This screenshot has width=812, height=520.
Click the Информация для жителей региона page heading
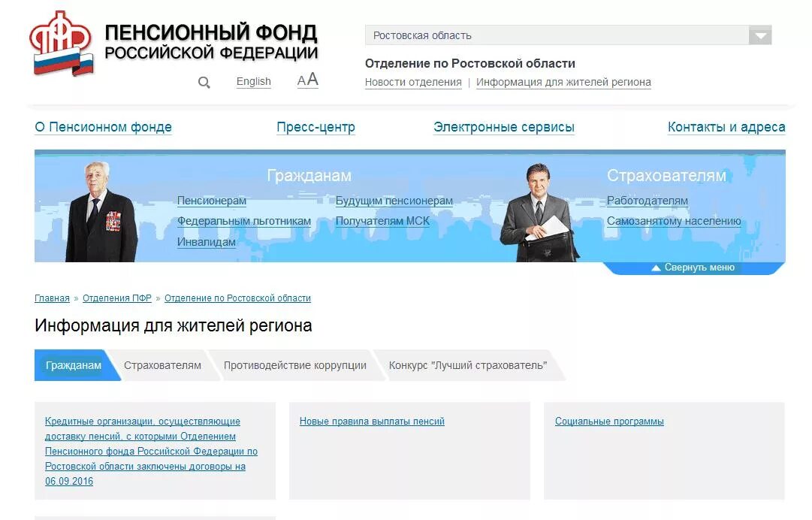(x=174, y=326)
